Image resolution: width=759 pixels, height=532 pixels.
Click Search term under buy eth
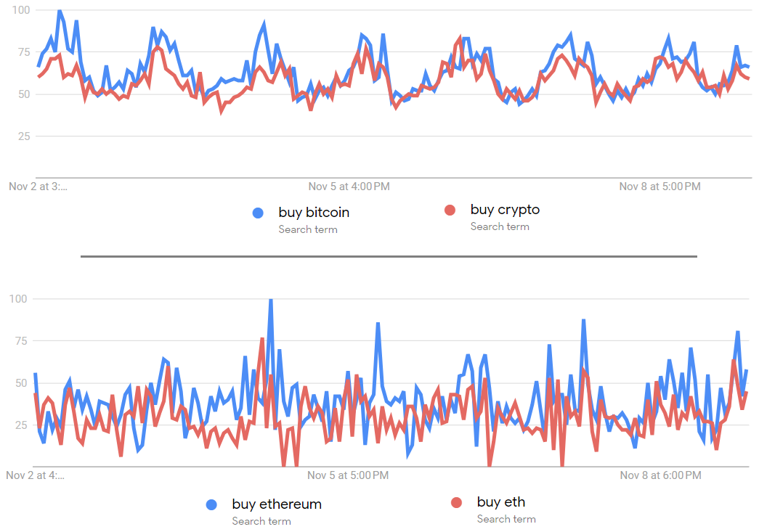[506, 519]
